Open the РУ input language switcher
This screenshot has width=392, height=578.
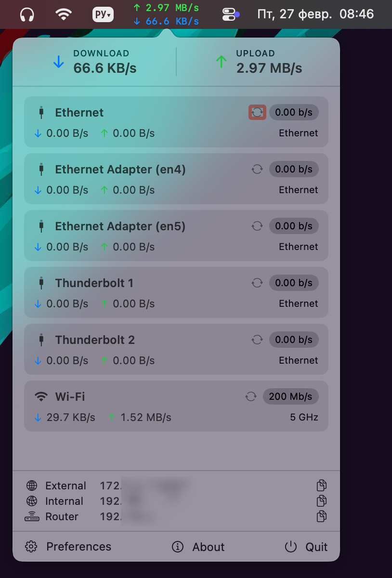[x=103, y=14]
